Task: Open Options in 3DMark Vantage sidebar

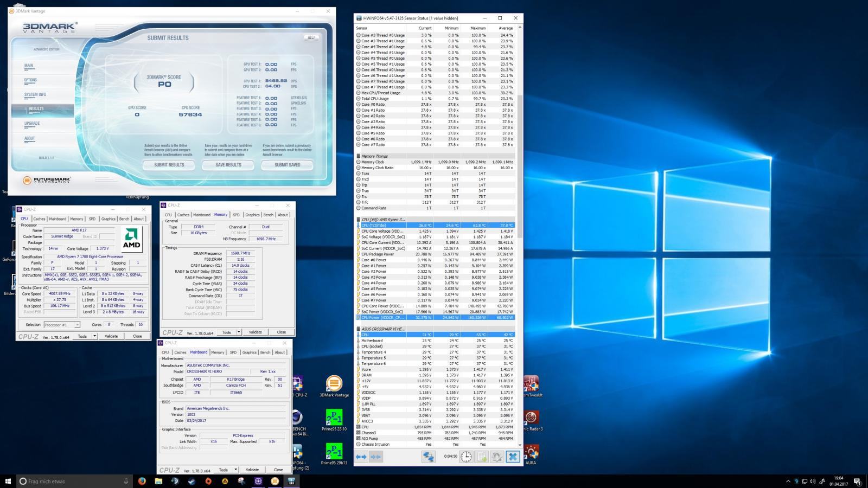Action: click(x=30, y=80)
